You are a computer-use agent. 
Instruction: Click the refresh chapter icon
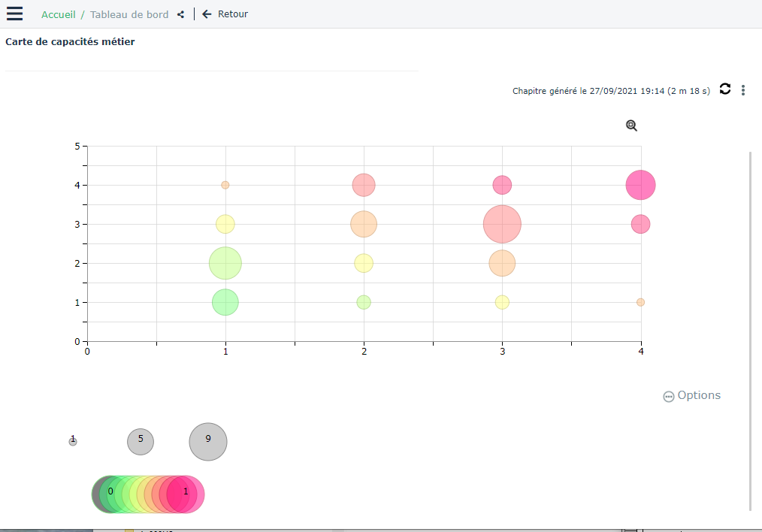[x=725, y=89]
